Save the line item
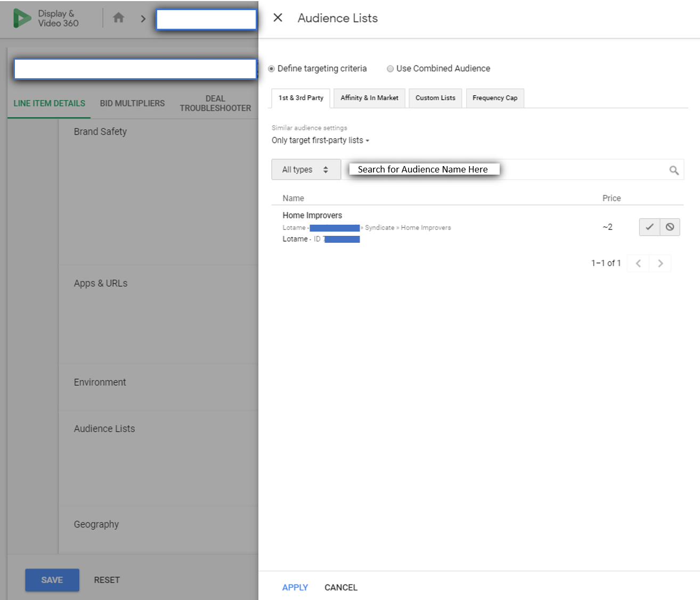This screenshot has height=600, width=700. pyautogui.click(x=52, y=580)
